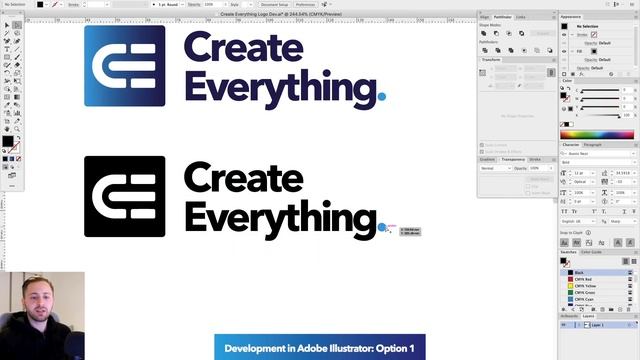Screen dimensions: 640x360
Task: Click the Snap to Glyph info icon
Action: (x=588, y=233)
